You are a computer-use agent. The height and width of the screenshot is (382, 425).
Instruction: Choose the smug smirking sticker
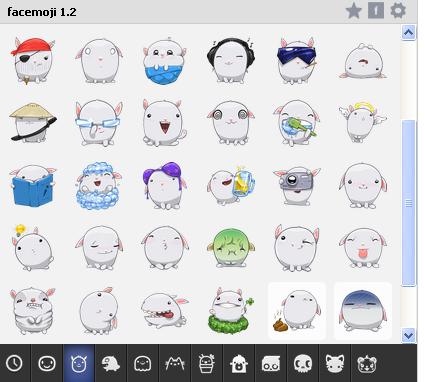99,247
